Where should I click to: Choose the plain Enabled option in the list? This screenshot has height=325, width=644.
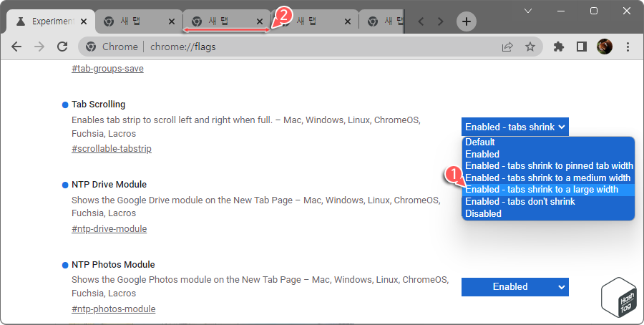click(548, 154)
